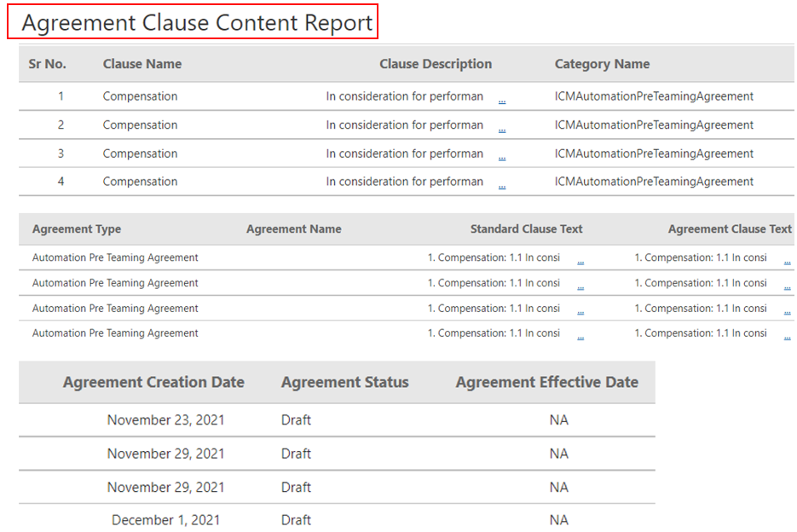Screen dimensions: 797x532
Task: Select the Category Name column header
Action: coord(602,64)
